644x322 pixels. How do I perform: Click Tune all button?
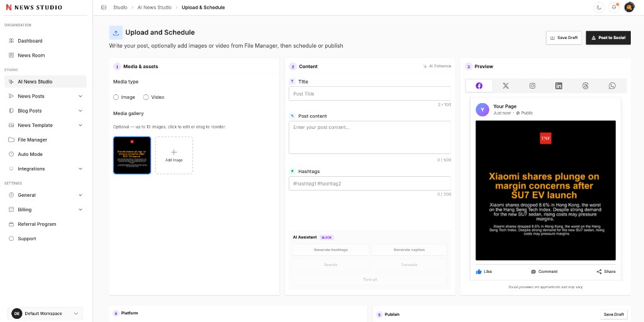370,279
